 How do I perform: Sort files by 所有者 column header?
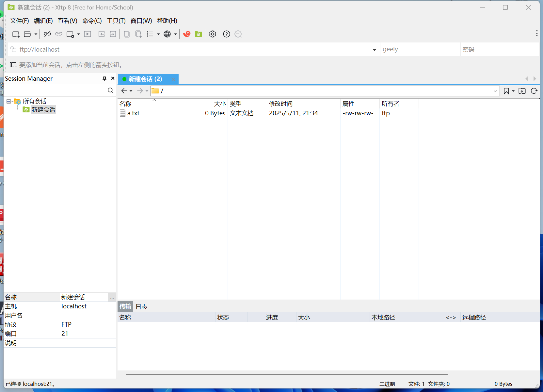[399, 104]
